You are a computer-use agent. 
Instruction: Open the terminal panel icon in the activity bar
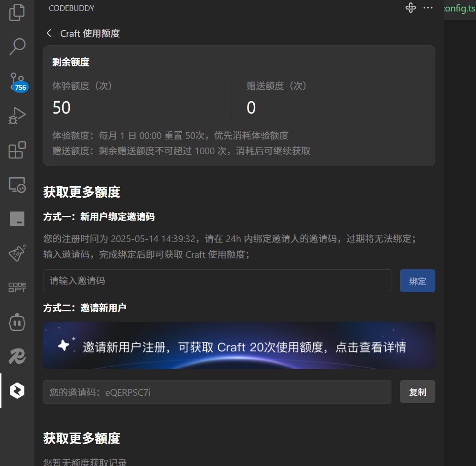tap(17, 219)
